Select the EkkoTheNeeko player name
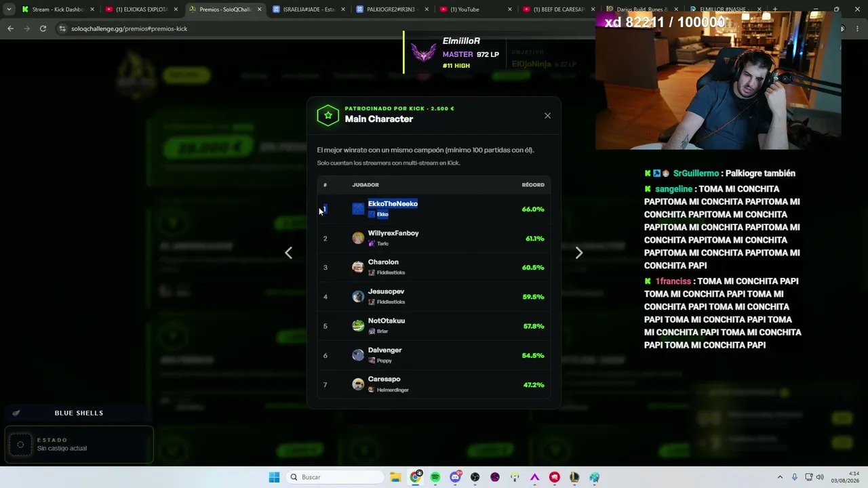This screenshot has width=868, height=488. 393,203
